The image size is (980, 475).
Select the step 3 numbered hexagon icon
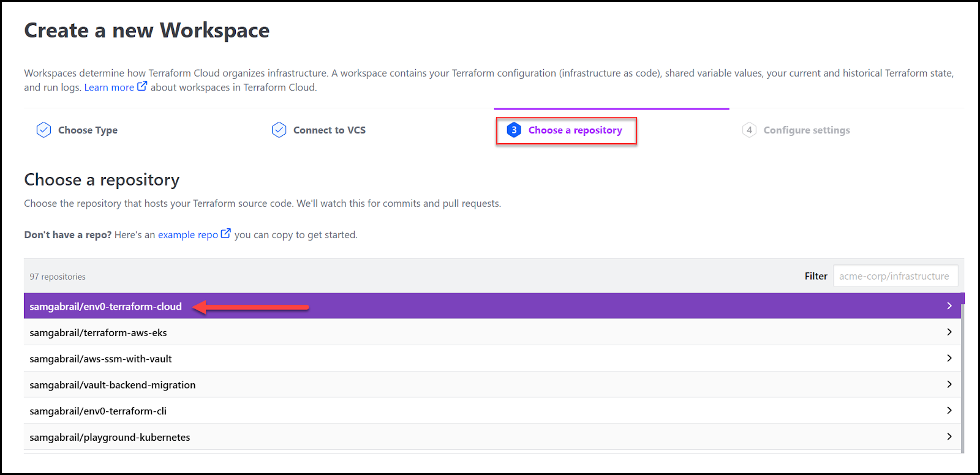(513, 130)
